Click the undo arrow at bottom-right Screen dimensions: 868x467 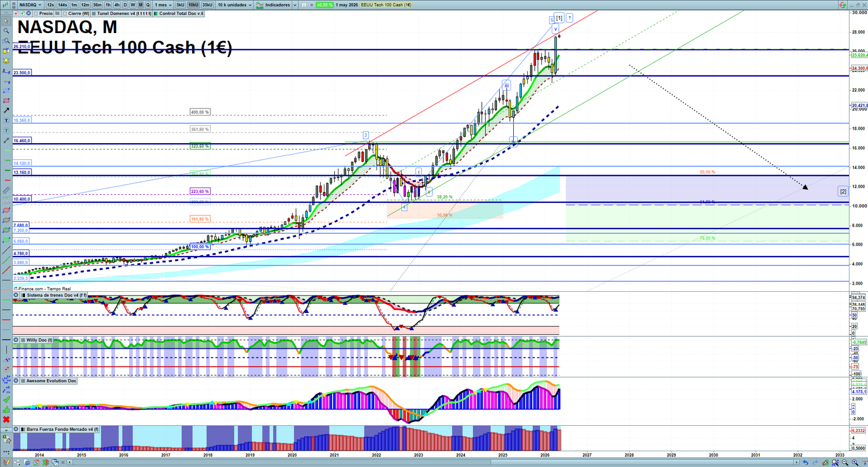806,463
